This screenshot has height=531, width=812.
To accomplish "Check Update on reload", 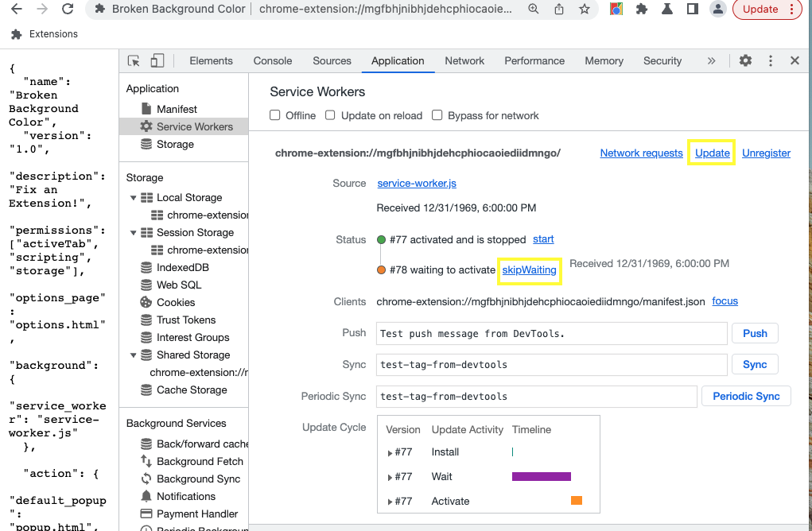I will pyautogui.click(x=330, y=115).
